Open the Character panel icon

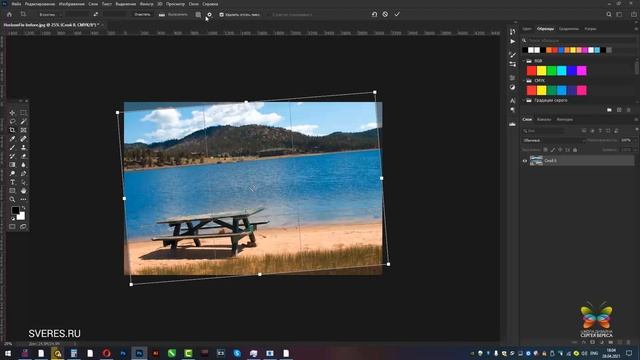(x=513, y=100)
